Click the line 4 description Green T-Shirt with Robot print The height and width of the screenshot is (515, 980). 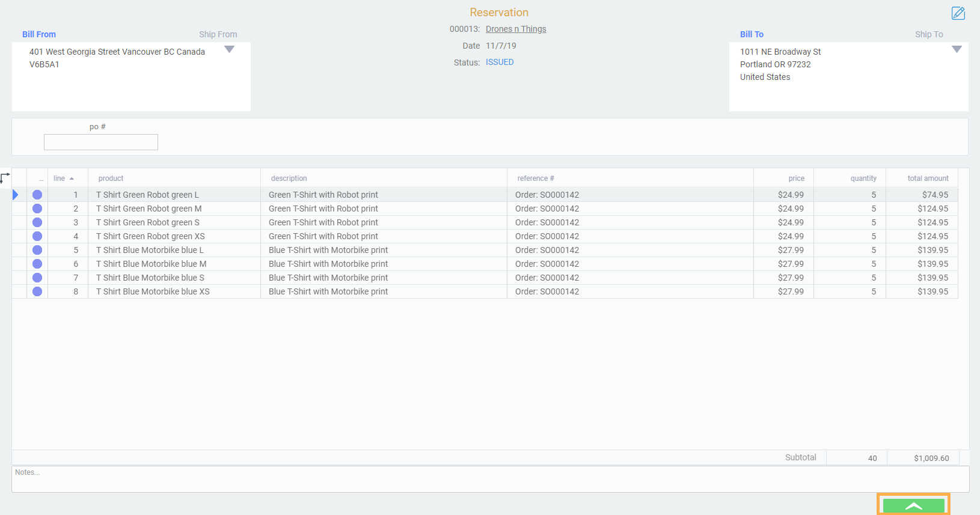click(x=323, y=236)
